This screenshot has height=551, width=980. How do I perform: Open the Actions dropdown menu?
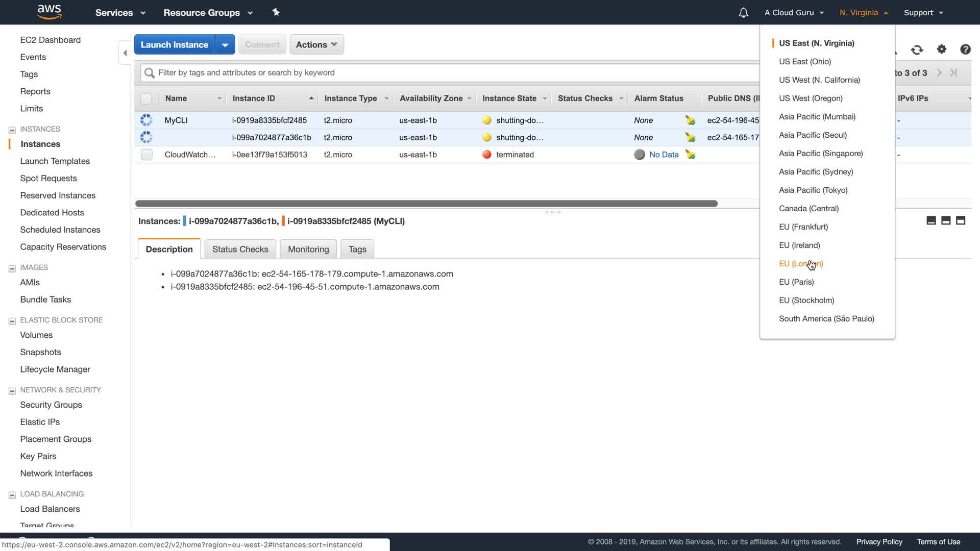tap(316, 44)
